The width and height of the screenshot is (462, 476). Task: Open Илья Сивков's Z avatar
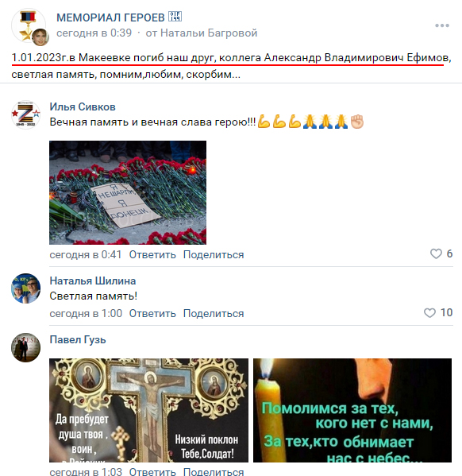click(25, 115)
